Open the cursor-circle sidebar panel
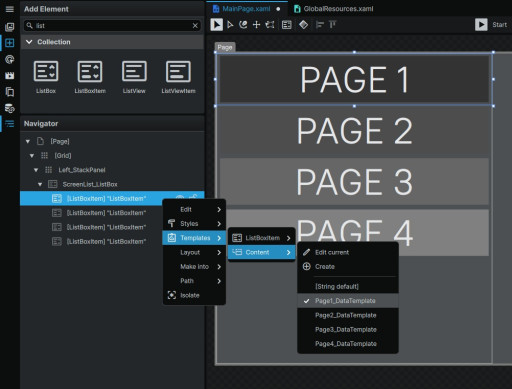The image size is (512, 389). pos(10,59)
